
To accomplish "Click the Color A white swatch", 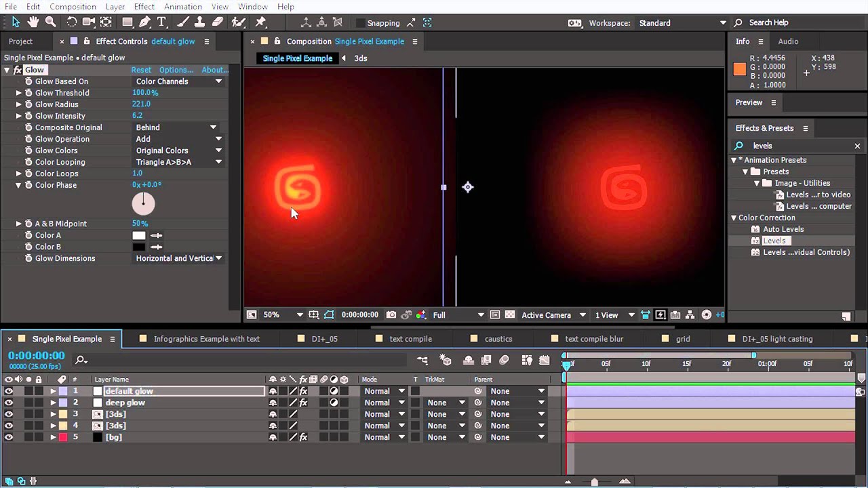I will tap(139, 235).
